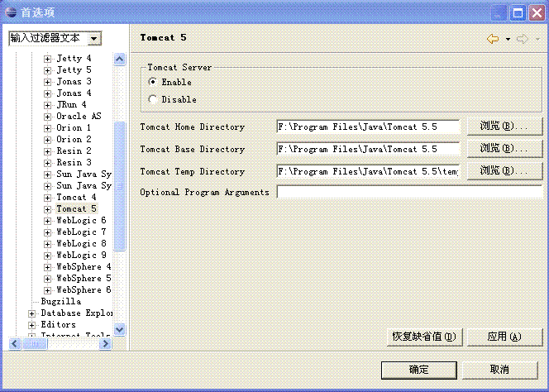Open the back history dropdown arrow
This screenshot has width=549, height=392.
(x=508, y=39)
